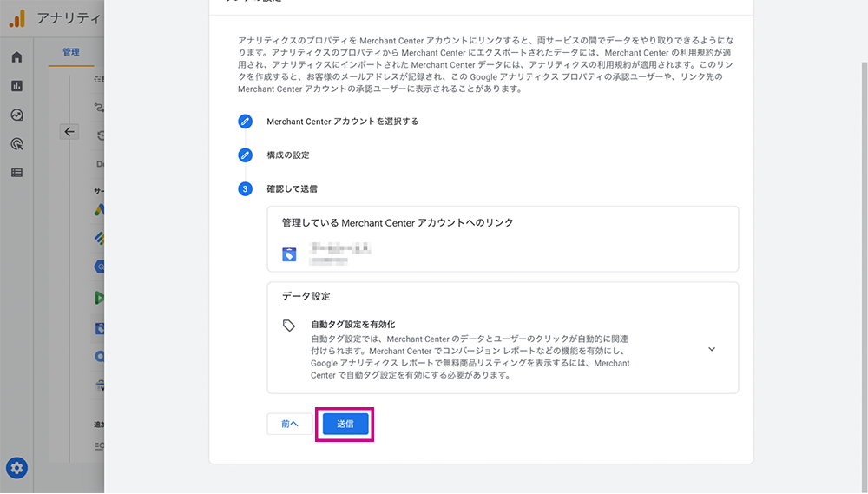Click step label 確認して送信
This screenshot has width=868, height=494.
(x=292, y=189)
